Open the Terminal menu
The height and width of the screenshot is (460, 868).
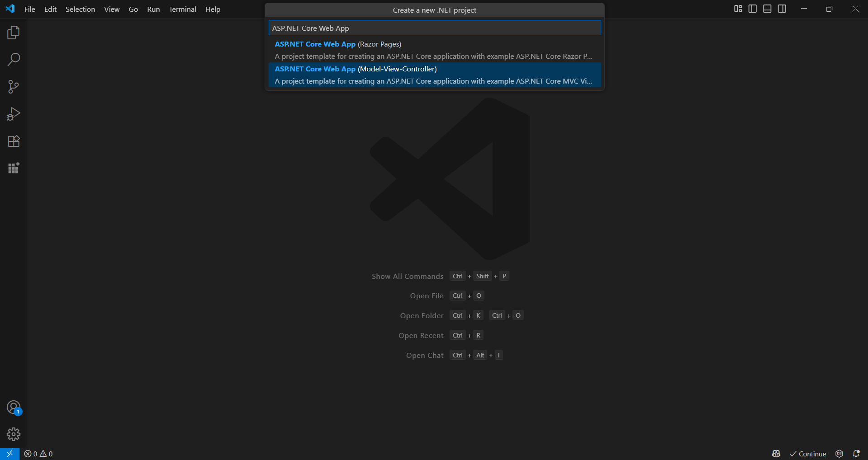182,9
